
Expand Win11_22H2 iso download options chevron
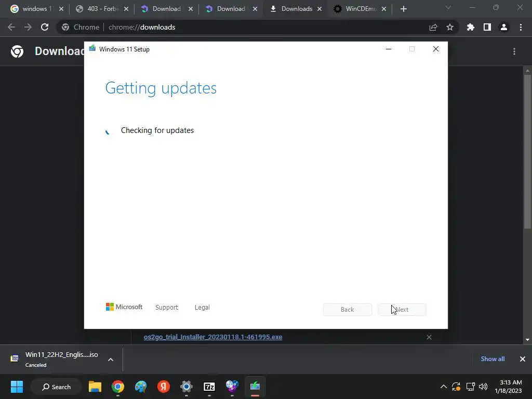click(x=111, y=360)
